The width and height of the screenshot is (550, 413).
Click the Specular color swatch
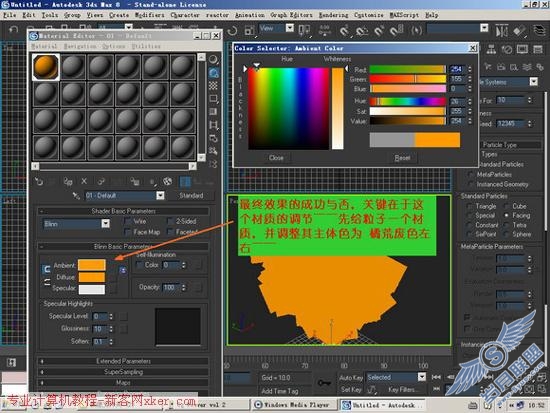point(92,289)
